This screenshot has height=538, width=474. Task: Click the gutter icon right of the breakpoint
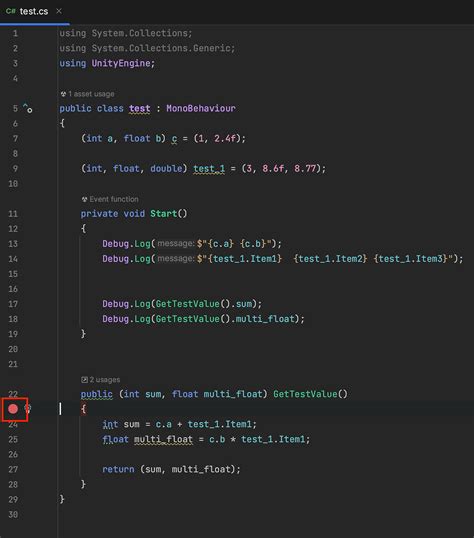click(x=28, y=409)
